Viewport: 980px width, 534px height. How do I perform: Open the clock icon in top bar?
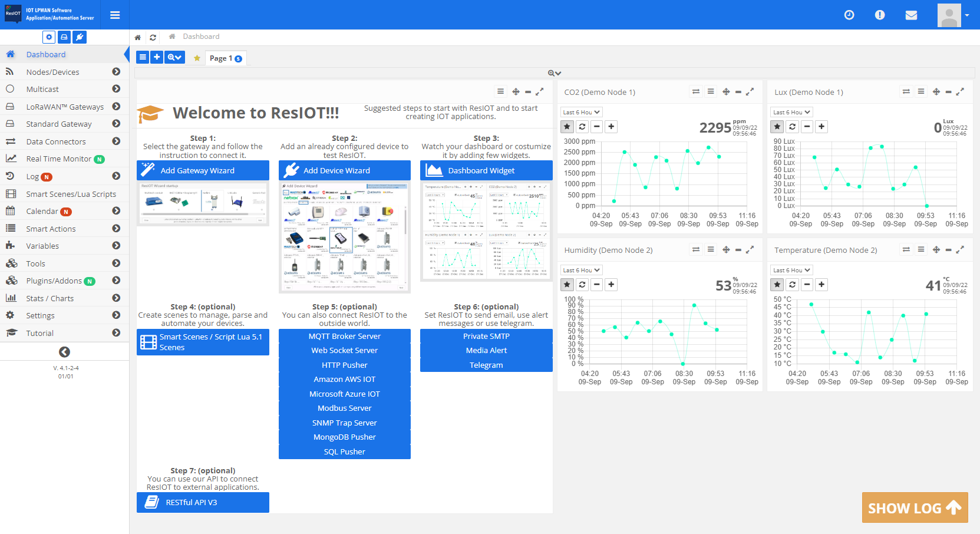(x=849, y=15)
